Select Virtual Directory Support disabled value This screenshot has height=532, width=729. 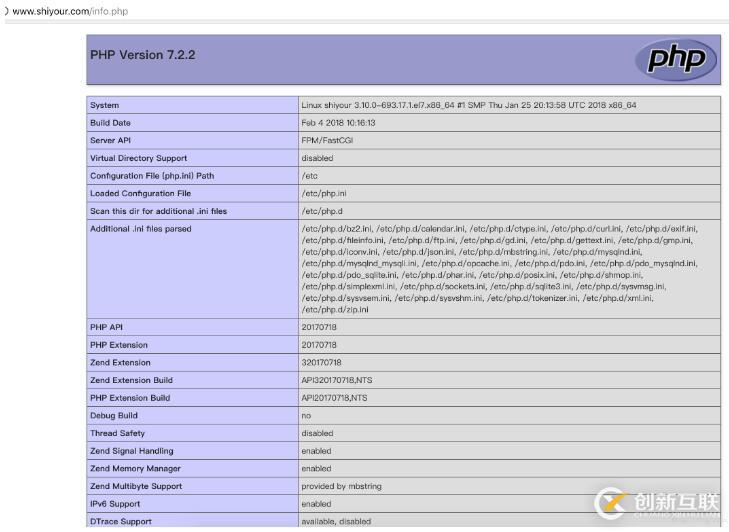317,158
